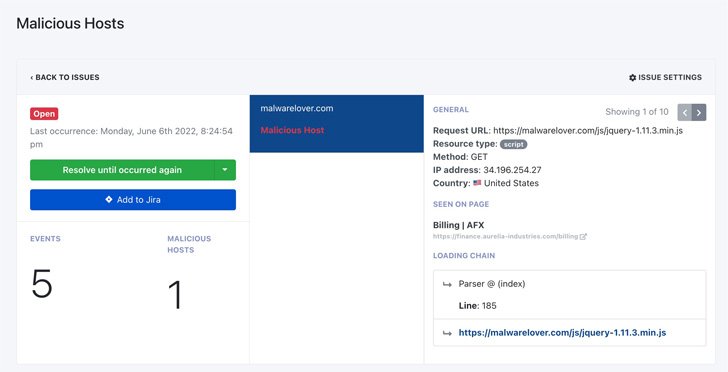Click the external link icon beside billing URL
The width and height of the screenshot is (728, 372).
coord(583,236)
